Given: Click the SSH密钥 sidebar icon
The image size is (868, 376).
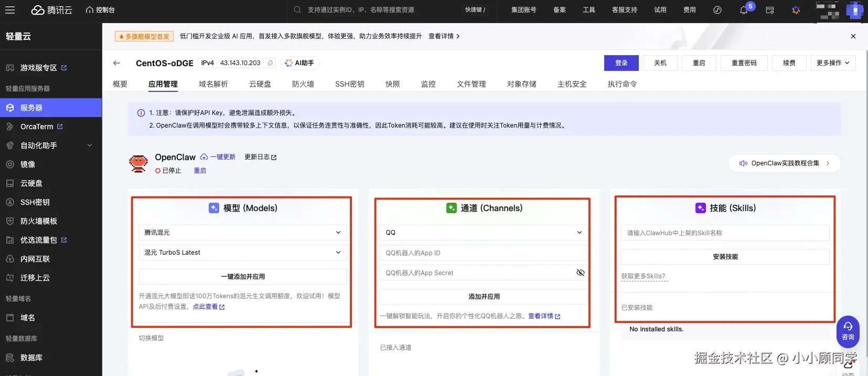Looking at the screenshot, I should click(10, 202).
